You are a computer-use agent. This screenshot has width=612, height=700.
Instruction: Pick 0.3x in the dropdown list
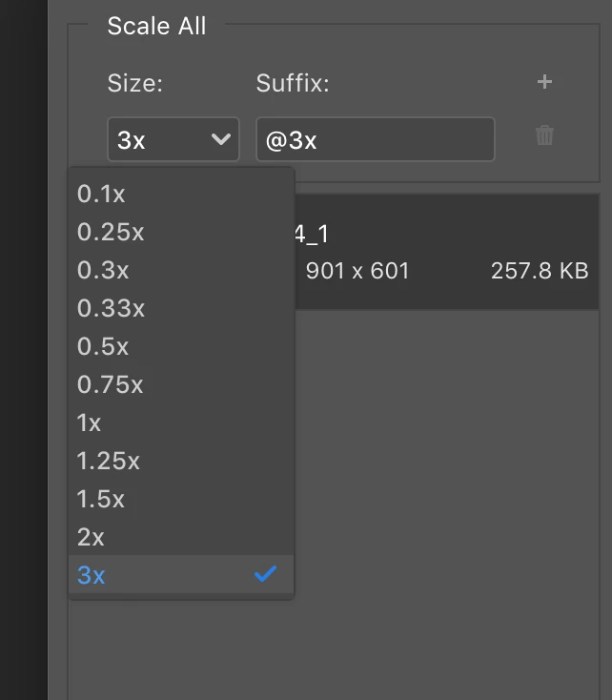pos(181,270)
